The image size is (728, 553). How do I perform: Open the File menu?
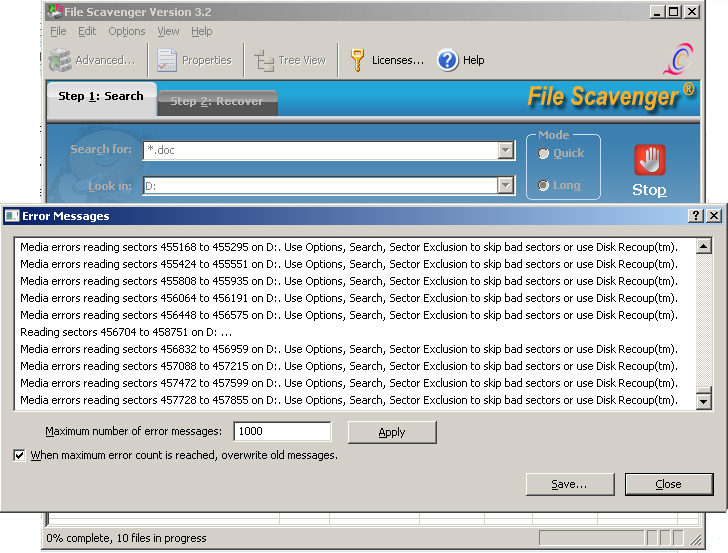click(58, 31)
